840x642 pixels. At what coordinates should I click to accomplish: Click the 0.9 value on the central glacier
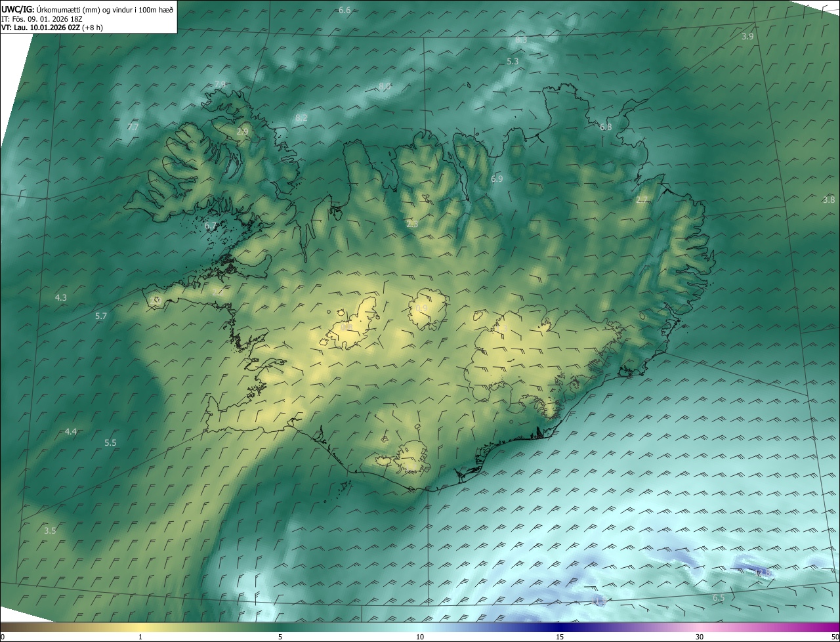[x=421, y=309]
